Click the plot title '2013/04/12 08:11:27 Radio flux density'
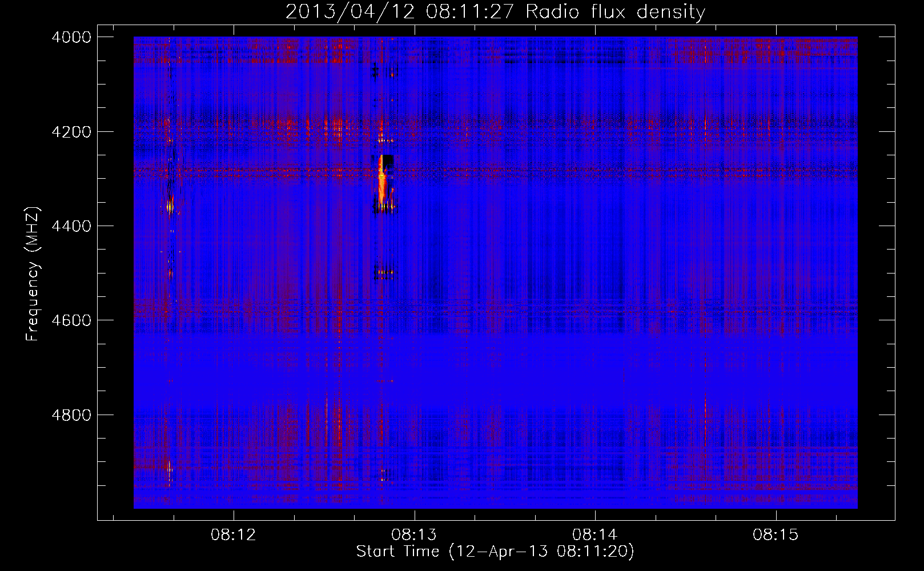Screen dimensions: 924x571 (x=495, y=11)
